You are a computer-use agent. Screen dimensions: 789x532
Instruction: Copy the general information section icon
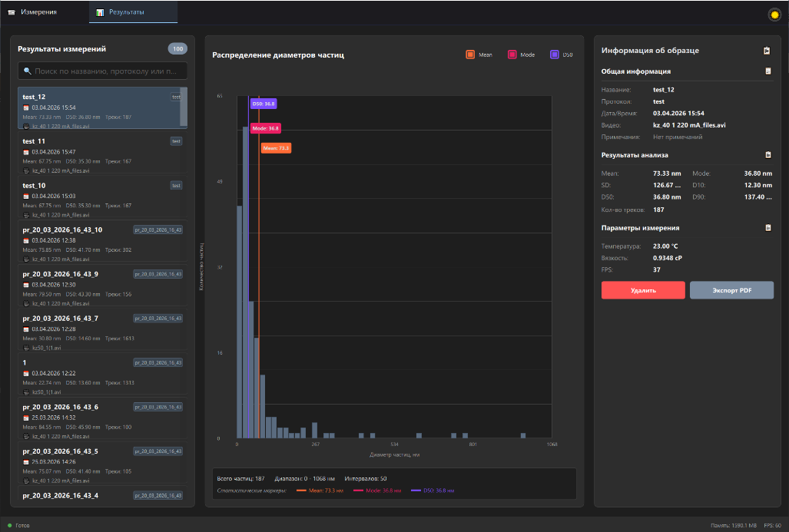coord(767,71)
